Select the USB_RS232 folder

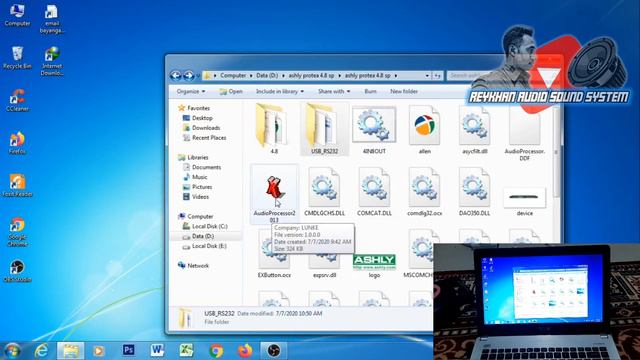[324, 129]
